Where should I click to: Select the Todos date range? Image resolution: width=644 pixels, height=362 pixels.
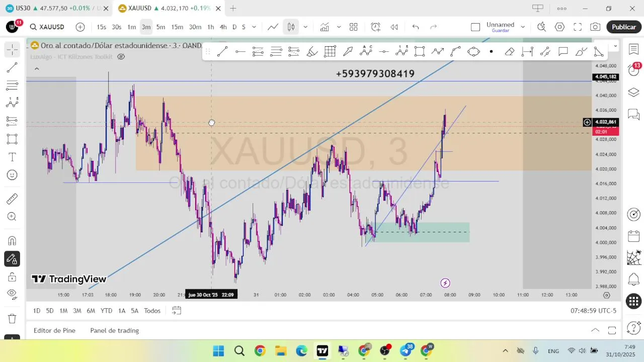click(x=152, y=311)
